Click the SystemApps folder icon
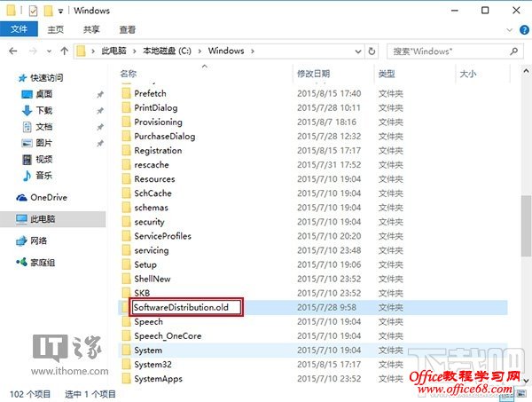Image resolution: width=532 pixels, height=402 pixels. point(126,378)
